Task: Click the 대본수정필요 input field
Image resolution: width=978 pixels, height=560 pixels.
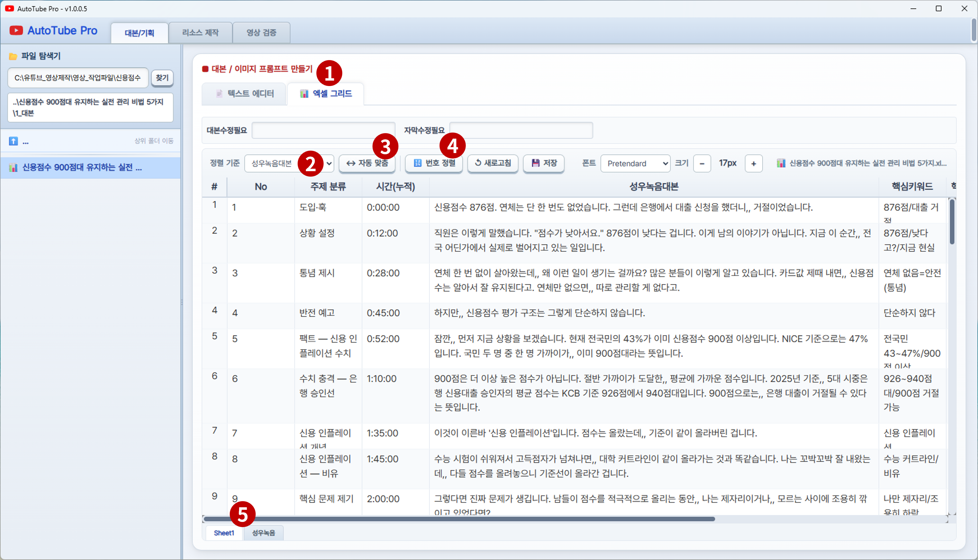Action: click(x=324, y=130)
